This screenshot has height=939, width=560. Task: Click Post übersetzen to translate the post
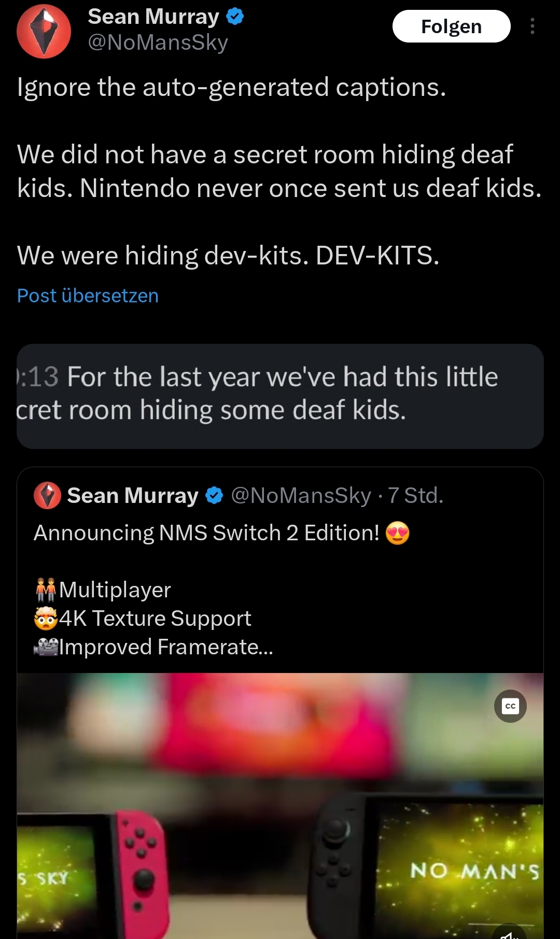tap(88, 296)
